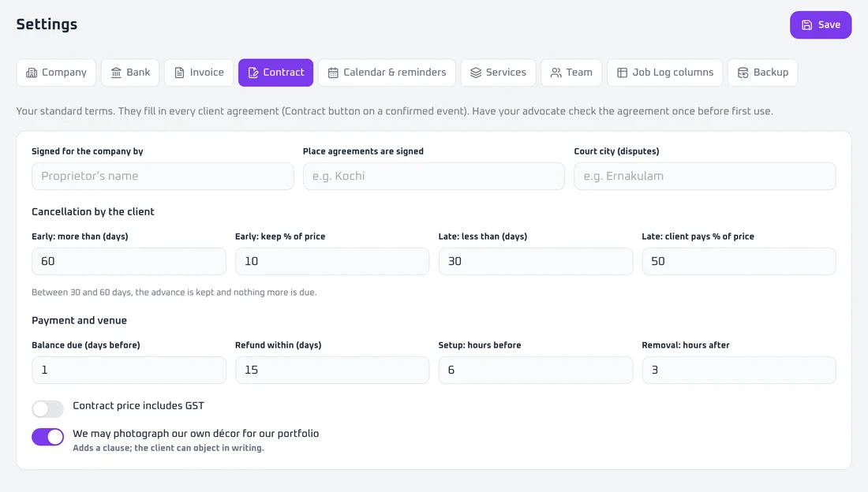Click the 'Your standard terms' description text
Screen dimensions: 868x492
(x=394, y=111)
